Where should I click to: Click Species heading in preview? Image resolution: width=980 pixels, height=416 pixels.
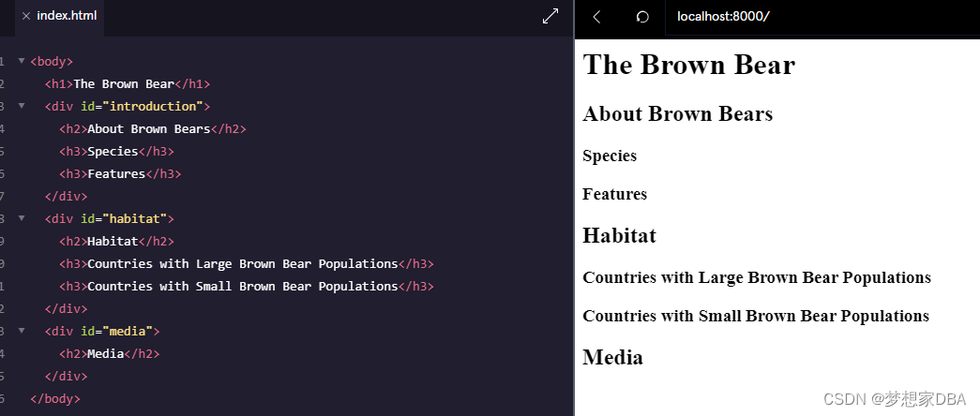point(610,156)
